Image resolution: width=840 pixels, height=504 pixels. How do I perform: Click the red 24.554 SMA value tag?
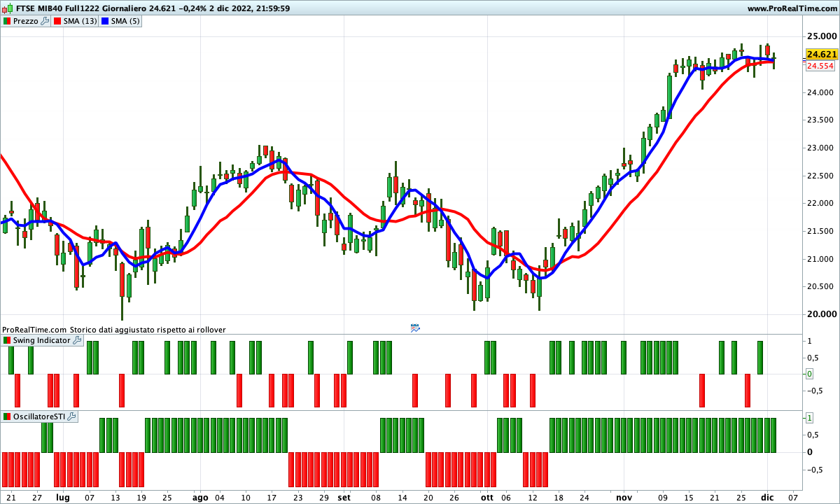[x=820, y=66]
